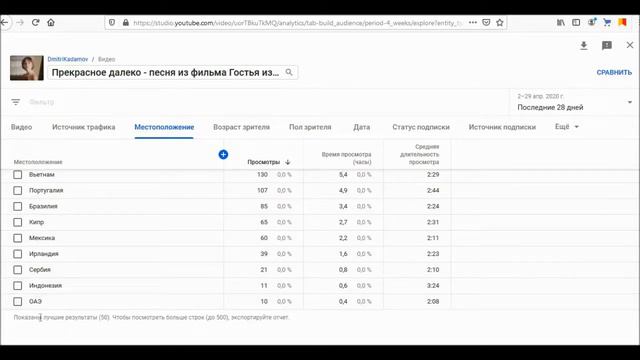Click the views value 130
The width and height of the screenshot is (640, 360).
pyautogui.click(x=262, y=175)
